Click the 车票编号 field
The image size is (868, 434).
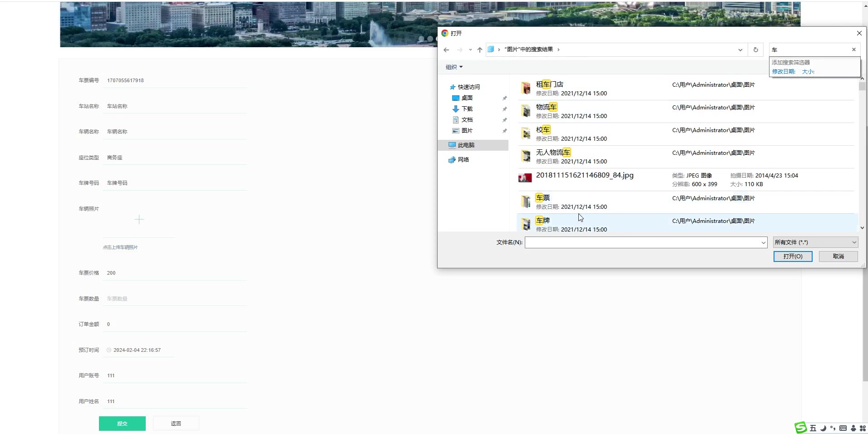click(175, 81)
